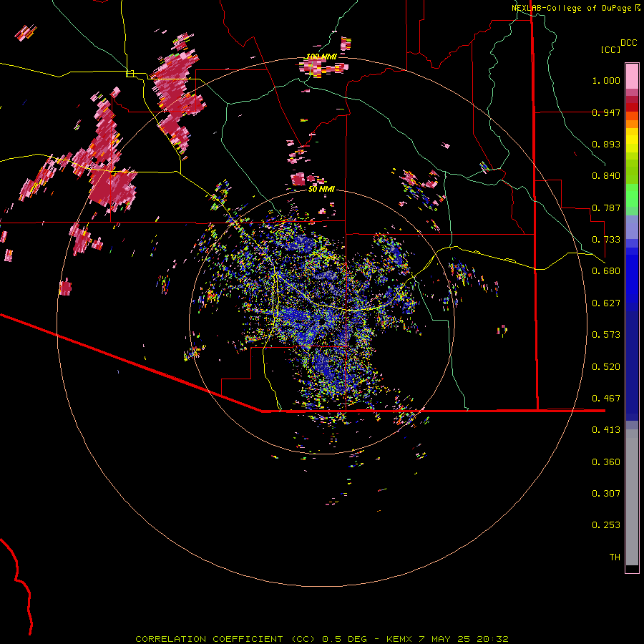The height and width of the screenshot is (644, 644).
Task: Click the 0.413 scale value
Action: 606,430
